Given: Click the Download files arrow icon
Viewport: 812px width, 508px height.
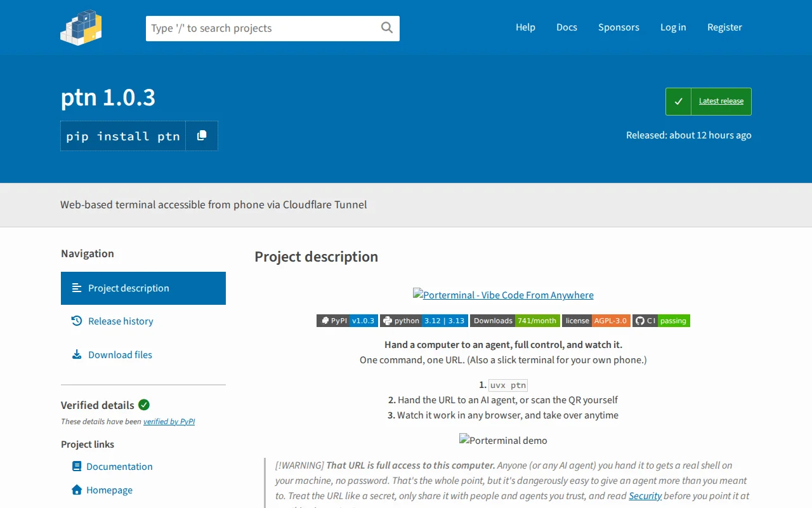Looking at the screenshot, I should [x=77, y=355].
